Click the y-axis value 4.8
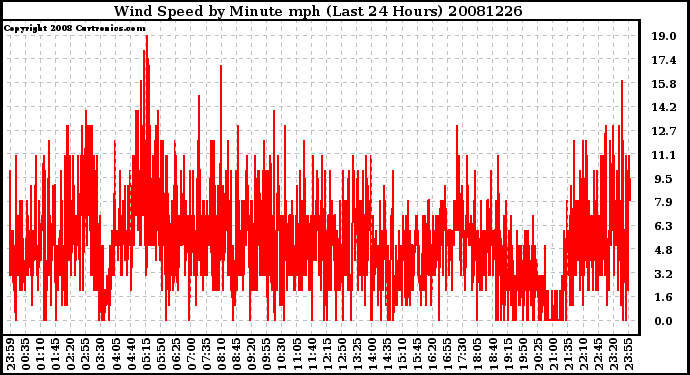The height and width of the screenshot is (375, 690). [x=664, y=250]
